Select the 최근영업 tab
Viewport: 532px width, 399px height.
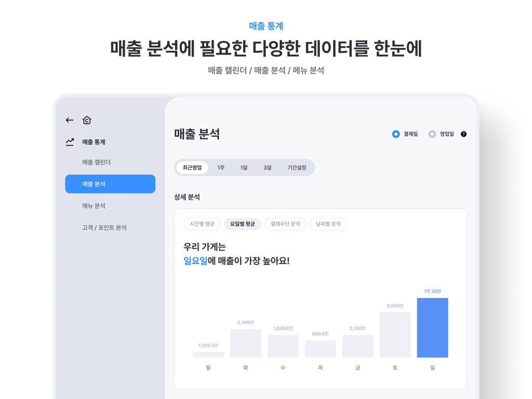pyautogui.click(x=192, y=167)
